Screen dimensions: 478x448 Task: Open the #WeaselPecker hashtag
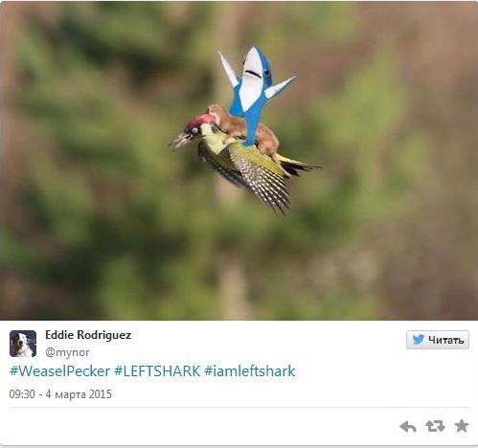point(59,371)
